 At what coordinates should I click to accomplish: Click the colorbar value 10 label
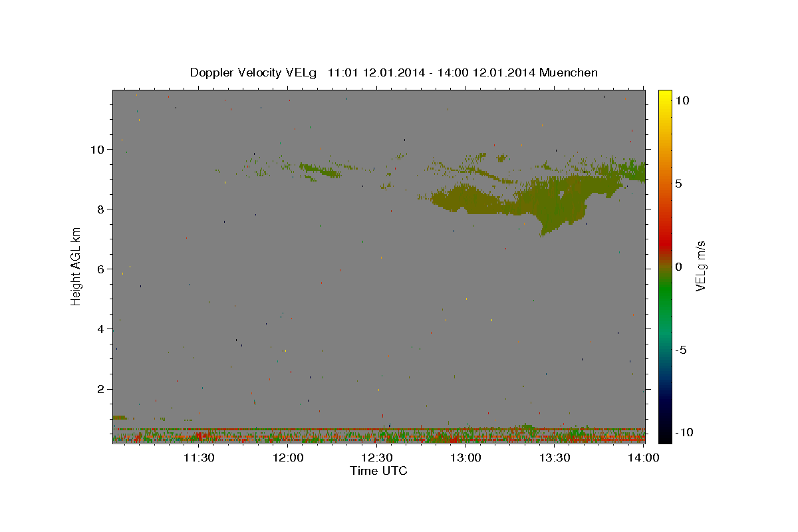tap(682, 100)
